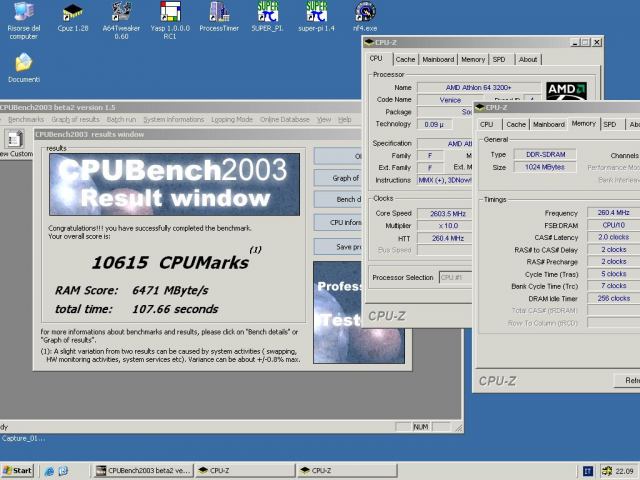Open the Benchmarks menu in CPUBench2003
Viewport: 640px width, 480px height.
pos(26,120)
